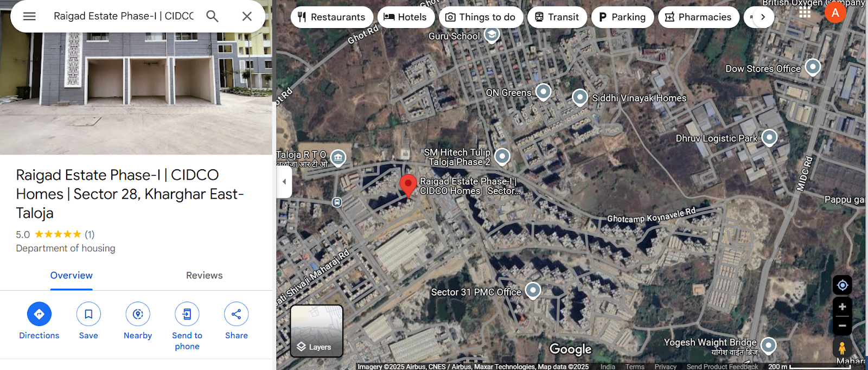Open the hamburger main menu
Viewport: 868px width, 370px height.
click(x=29, y=16)
